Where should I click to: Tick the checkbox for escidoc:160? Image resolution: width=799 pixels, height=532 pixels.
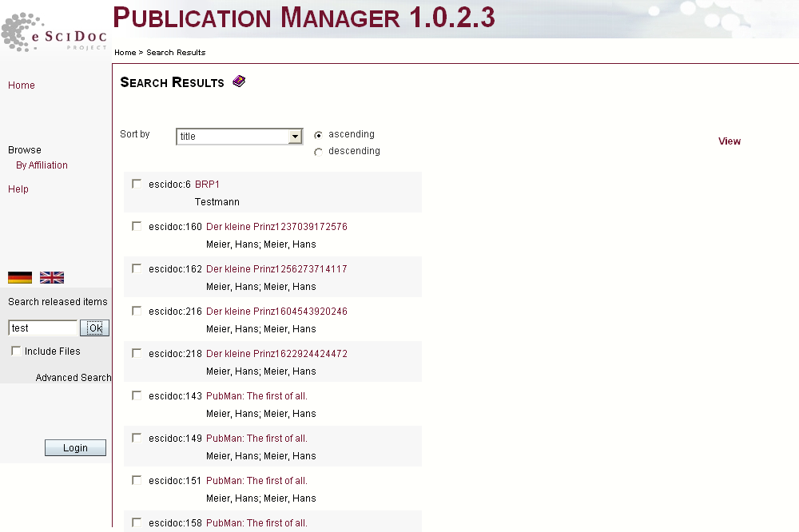pyautogui.click(x=137, y=226)
